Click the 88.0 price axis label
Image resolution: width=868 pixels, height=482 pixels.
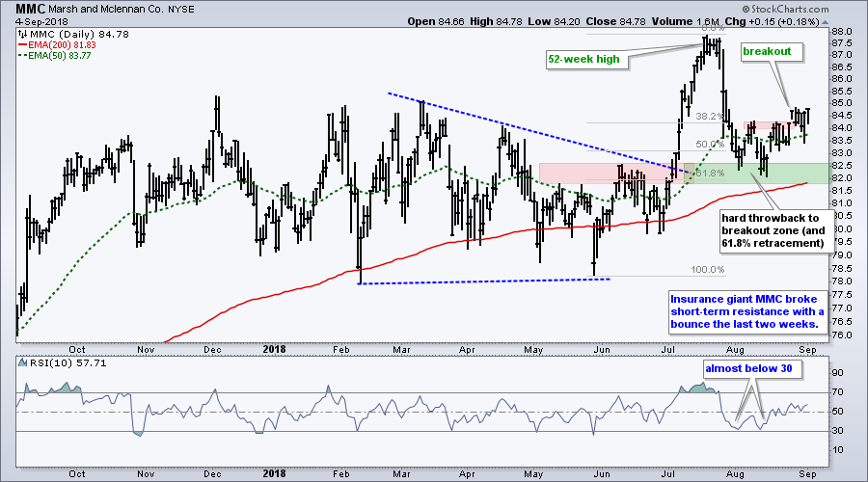(x=841, y=31)
